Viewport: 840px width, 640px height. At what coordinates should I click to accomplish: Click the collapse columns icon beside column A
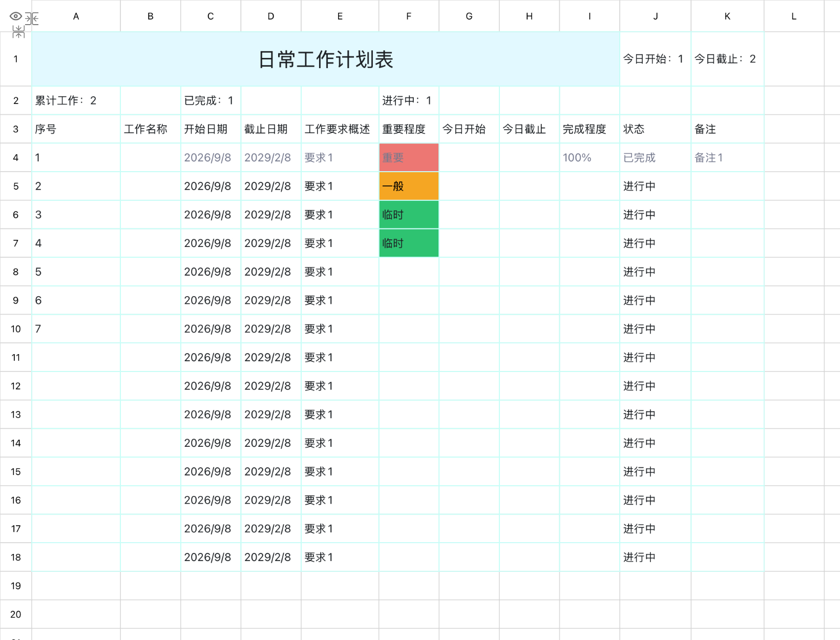(x=32, y=19)
